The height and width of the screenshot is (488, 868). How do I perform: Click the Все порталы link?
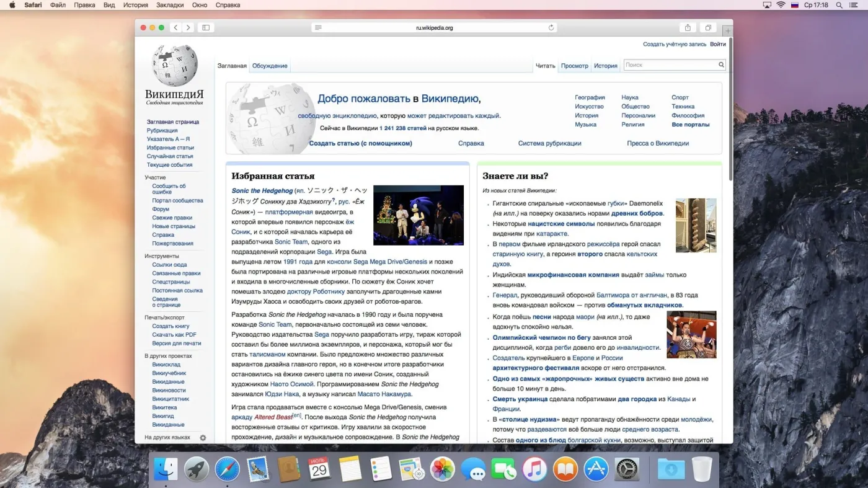click(691, 125)
